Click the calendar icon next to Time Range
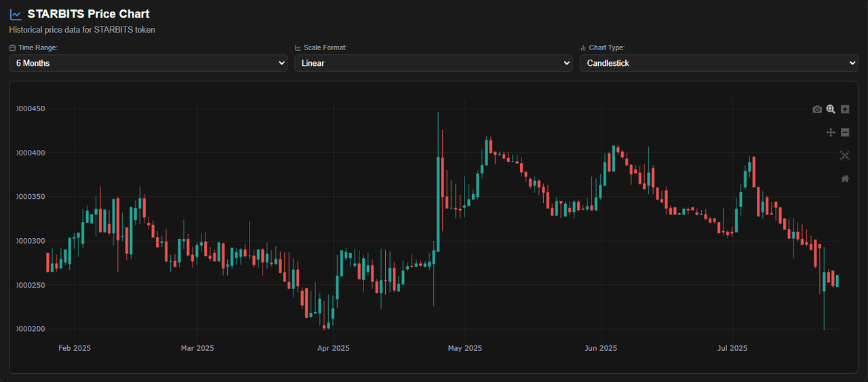 click(12, 48)
